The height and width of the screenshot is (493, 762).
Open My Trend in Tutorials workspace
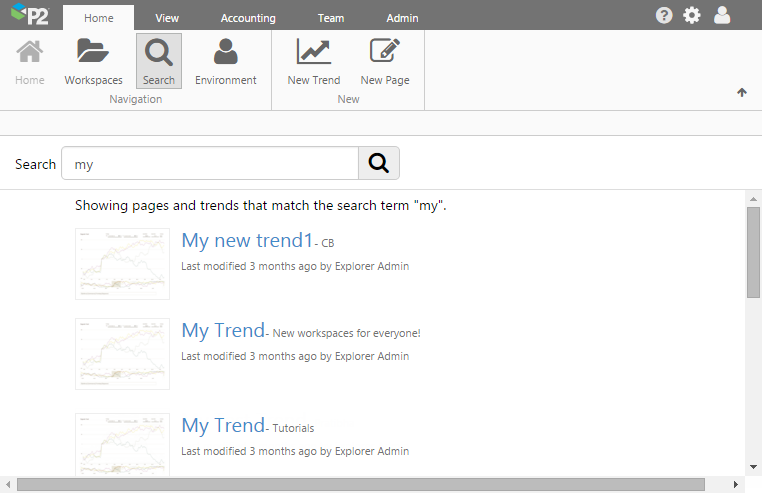click(x=223, y=425)
